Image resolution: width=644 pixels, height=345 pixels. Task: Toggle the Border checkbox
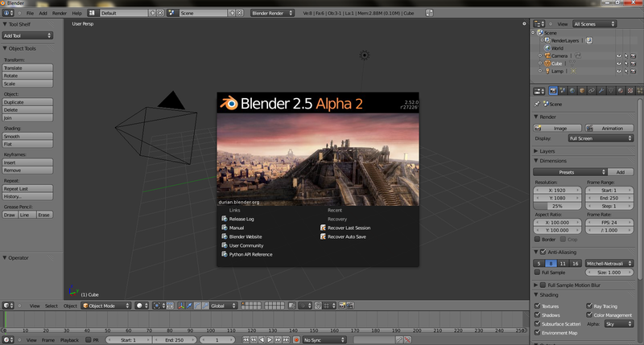(x=537, y=239)
